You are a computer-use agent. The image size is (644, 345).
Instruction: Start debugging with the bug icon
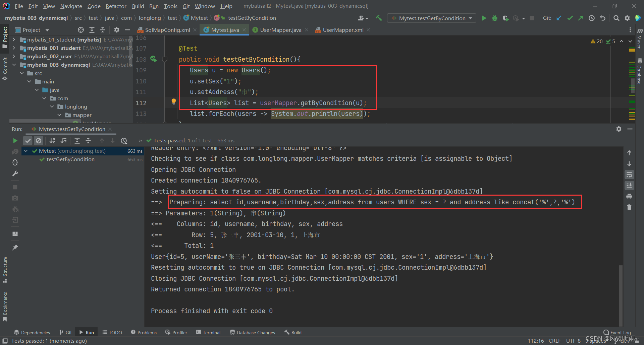[495, 18]
